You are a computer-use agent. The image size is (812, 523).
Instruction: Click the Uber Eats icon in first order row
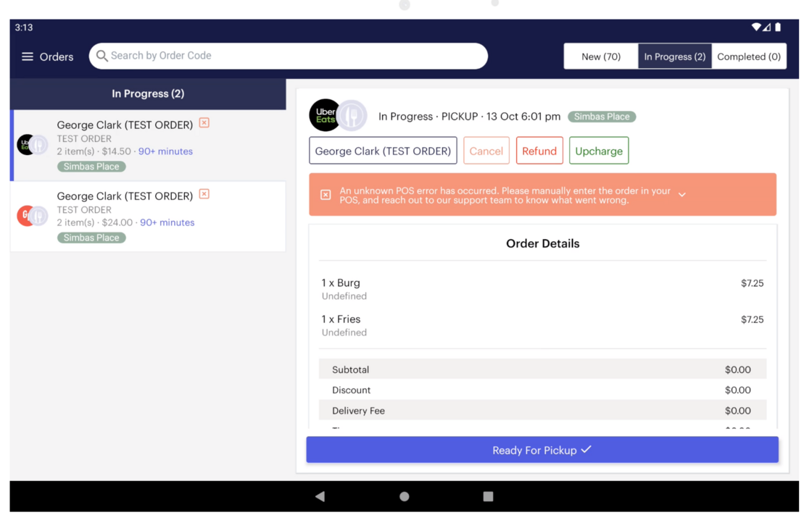click(27, 145)
